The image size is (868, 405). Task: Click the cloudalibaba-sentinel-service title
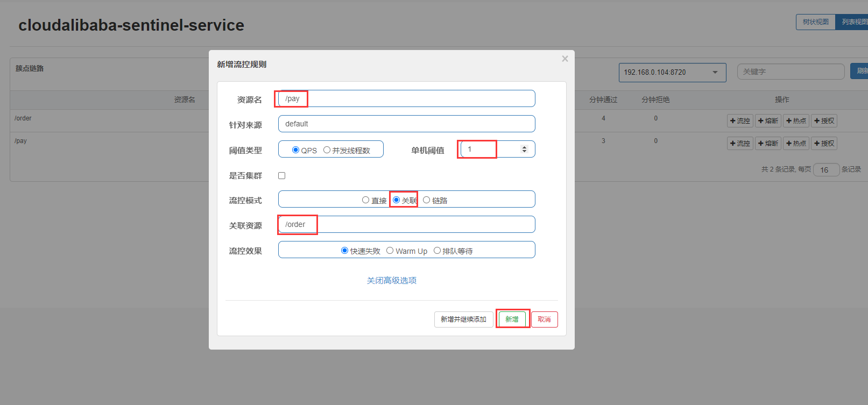tap(131, 25)
